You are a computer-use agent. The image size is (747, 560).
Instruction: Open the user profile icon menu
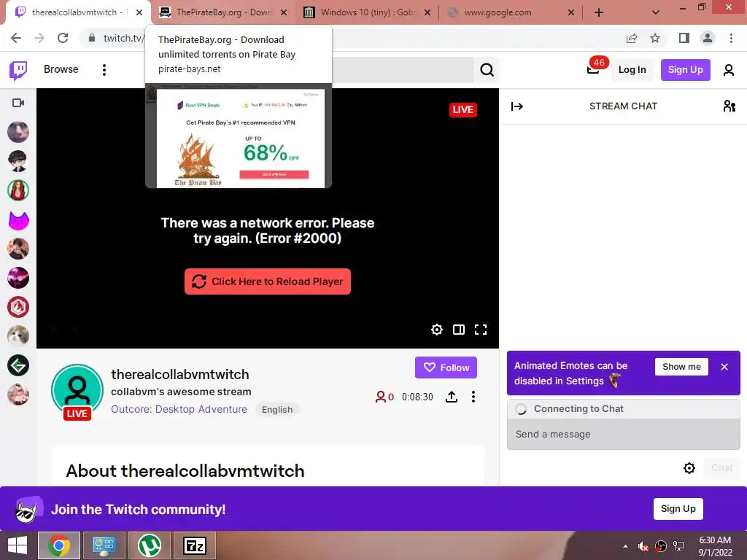[x=729, y=70]
